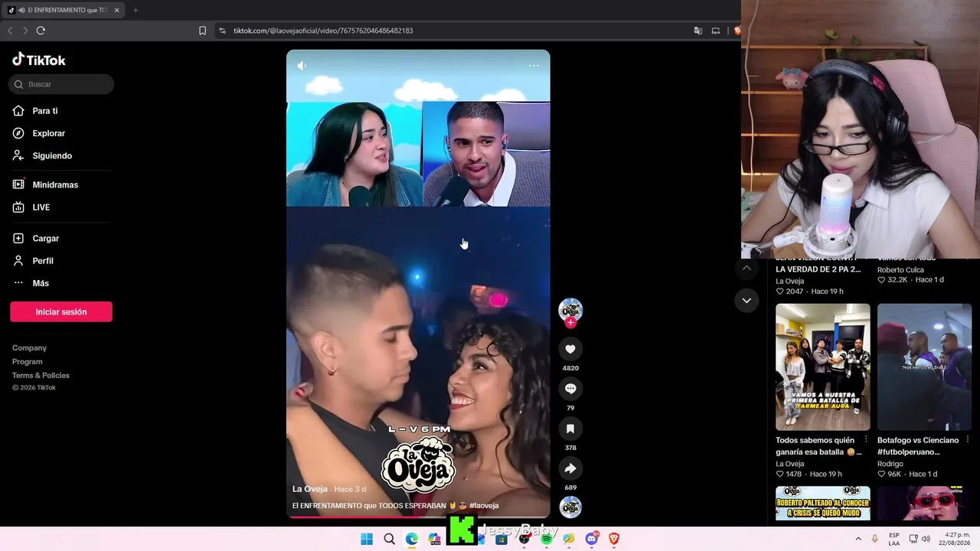Viewport: 980px width, 551px height.
Task: Open Discord from the taskbar
Action: click(x=591, y=539)
